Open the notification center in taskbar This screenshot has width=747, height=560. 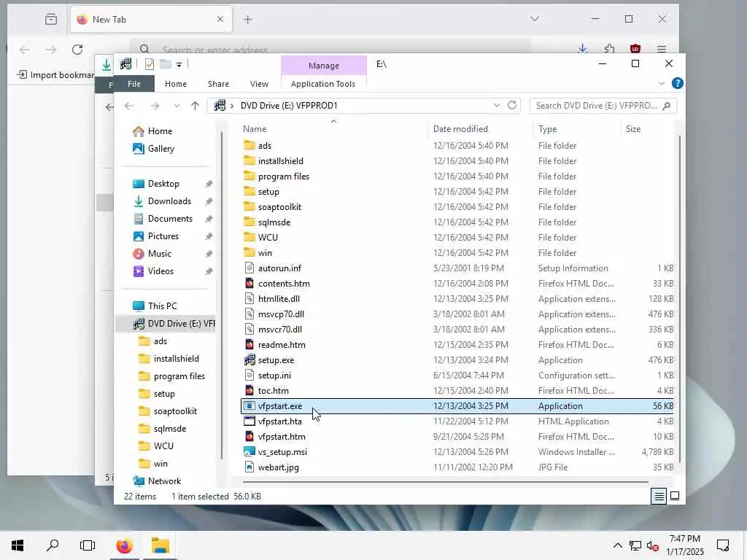click(x=723, y=545)
